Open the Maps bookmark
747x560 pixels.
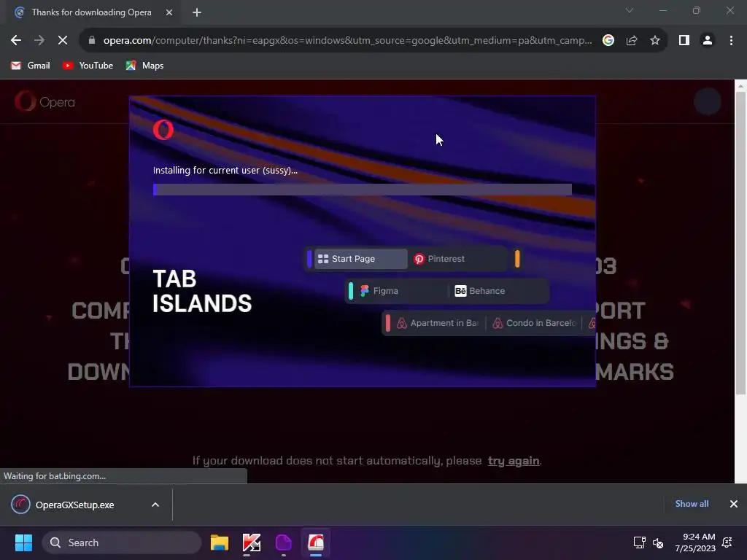click(x=144, y=66)
